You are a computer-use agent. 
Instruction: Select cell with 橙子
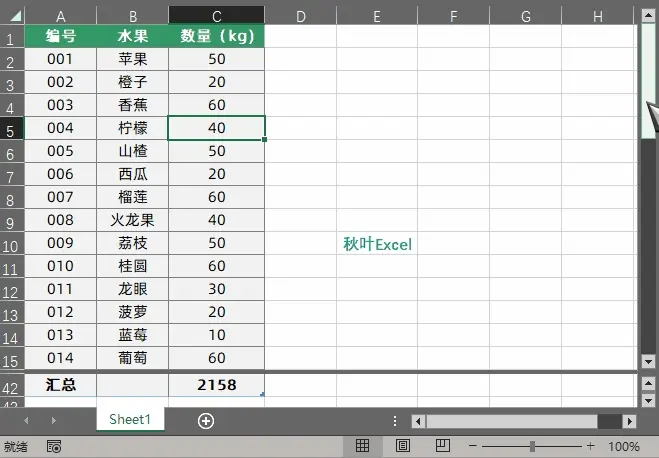[132, 82]
